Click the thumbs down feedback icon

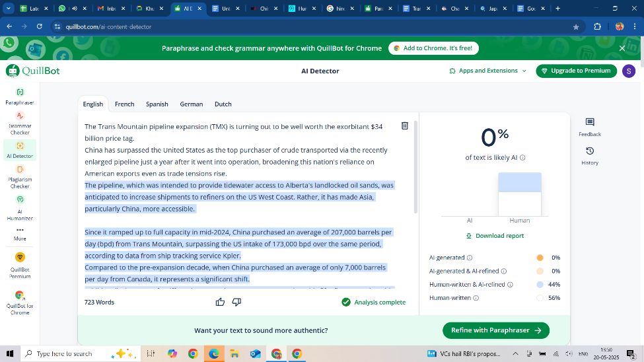pyautogui.click(x=236, y=302)
